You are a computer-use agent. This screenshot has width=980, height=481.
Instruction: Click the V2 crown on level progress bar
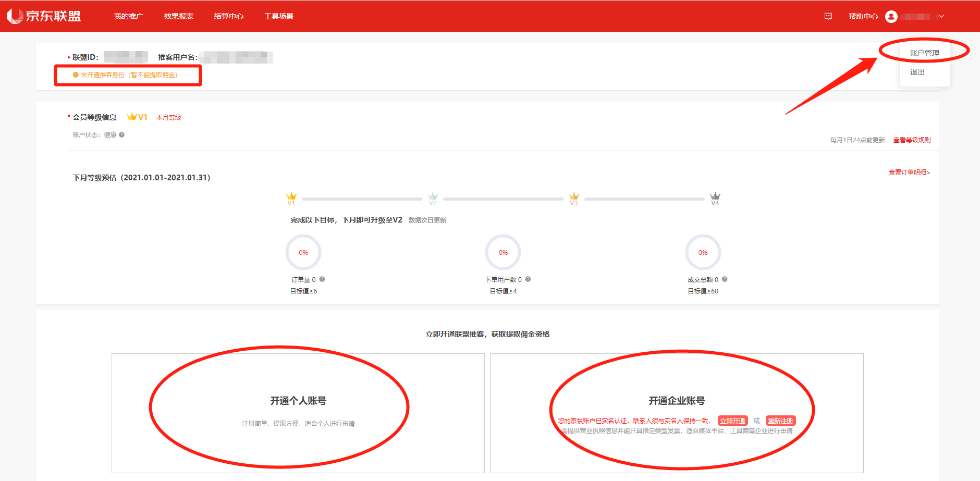(x=433, y=199)
